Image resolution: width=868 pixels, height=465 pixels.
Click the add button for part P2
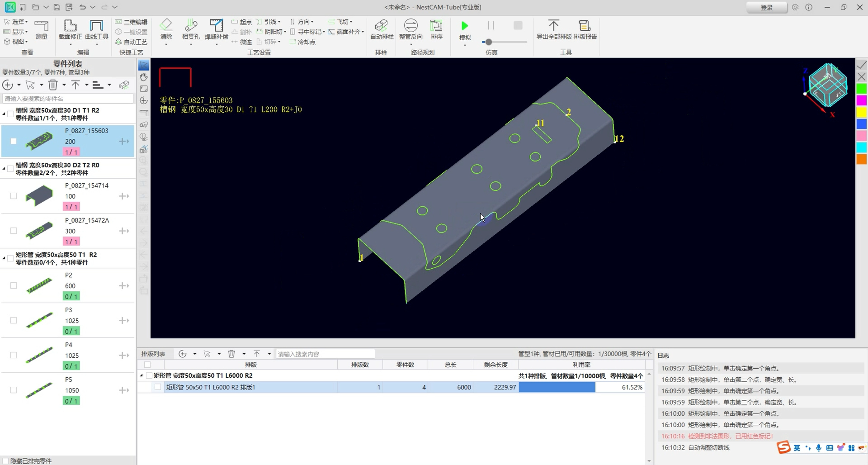(x=124, y=286)
